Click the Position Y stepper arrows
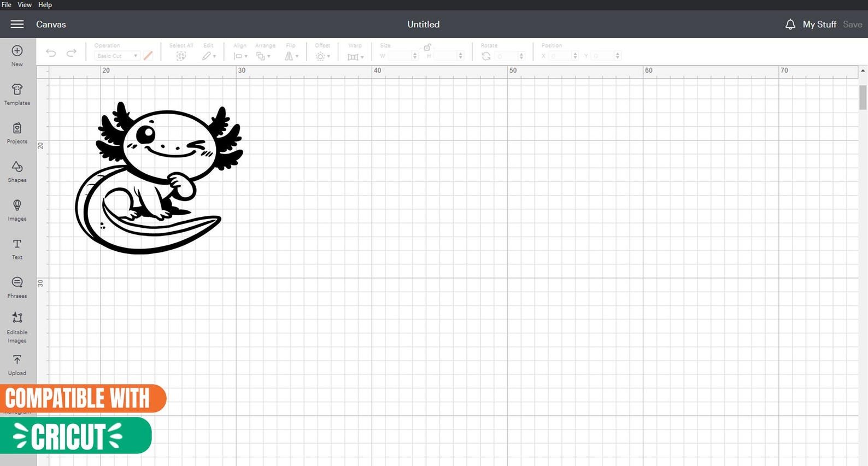 click(x=618, y=56)
